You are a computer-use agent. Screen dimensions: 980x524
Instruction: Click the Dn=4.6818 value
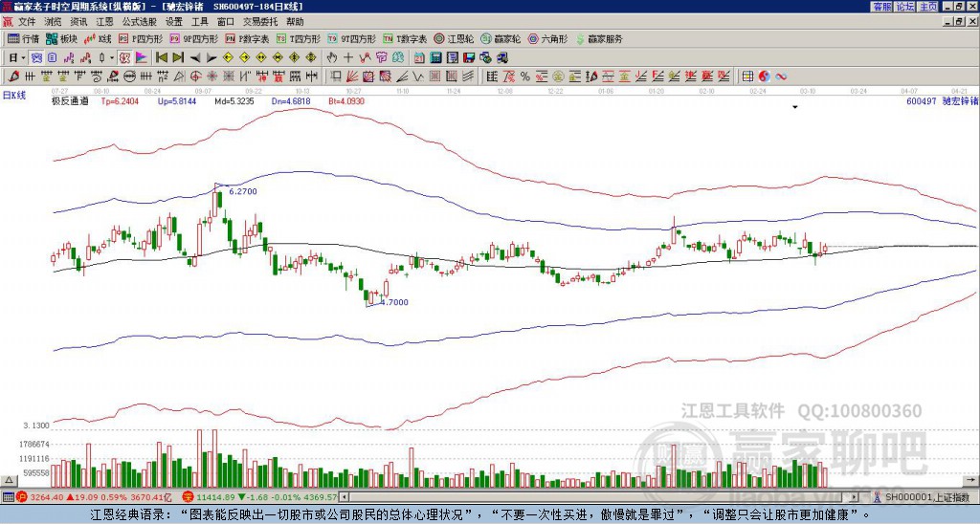click(291, 101)
